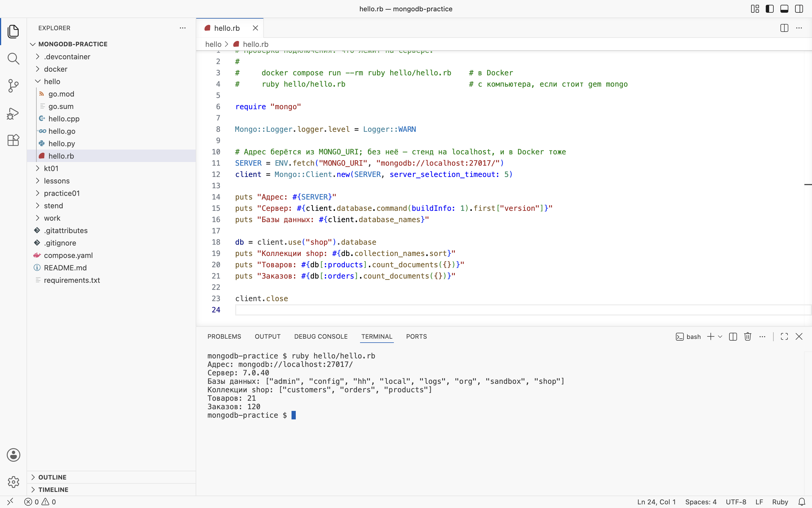812x508 pixels.
Task: Open terminal panel ellipsis menu
Action: 762,337
